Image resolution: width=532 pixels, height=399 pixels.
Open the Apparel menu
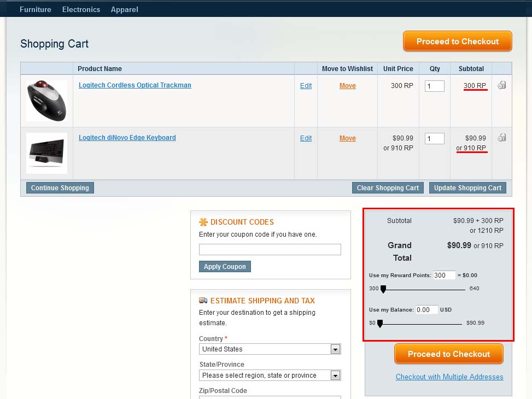[125, 9]
